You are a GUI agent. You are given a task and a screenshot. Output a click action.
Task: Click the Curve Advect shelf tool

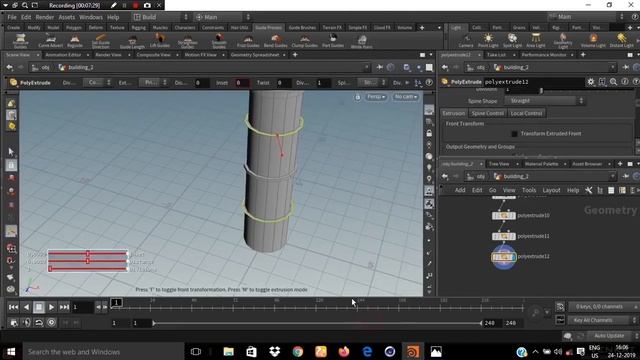(x=51, y=40)
